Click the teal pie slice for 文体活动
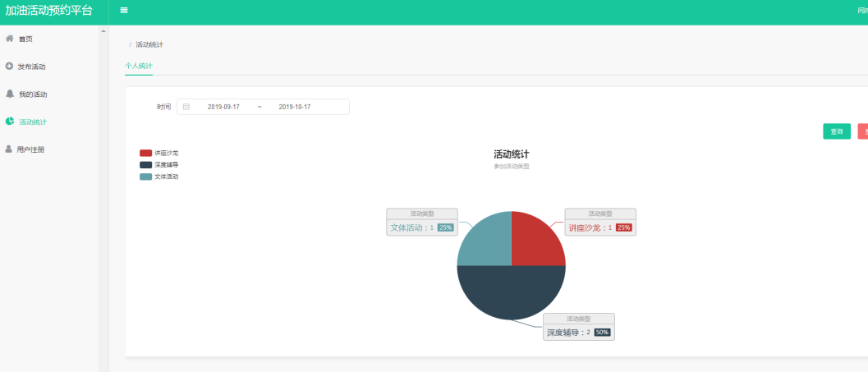This screenshot has height=372, width=868. pos(489,244)
